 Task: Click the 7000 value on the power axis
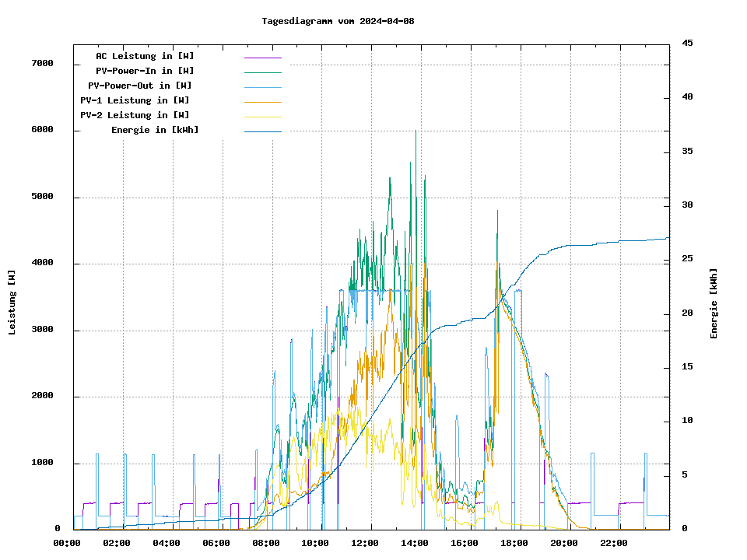[42, 64]
